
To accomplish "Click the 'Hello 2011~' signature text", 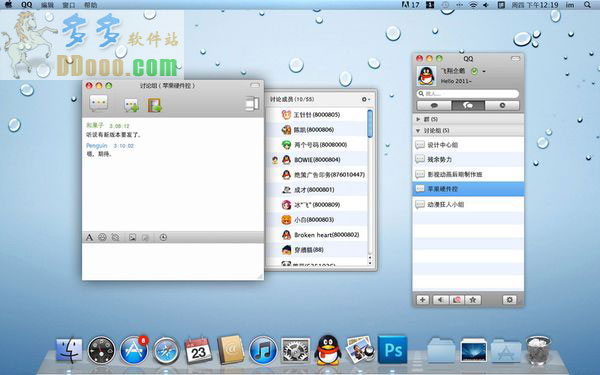I will [456, 81].
